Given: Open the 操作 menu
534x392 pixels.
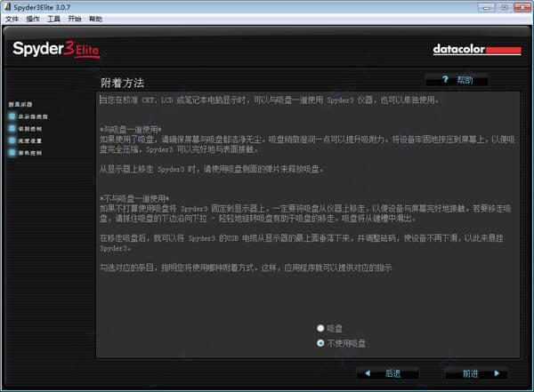Looking at the screenshot, I should pos(33,19).
